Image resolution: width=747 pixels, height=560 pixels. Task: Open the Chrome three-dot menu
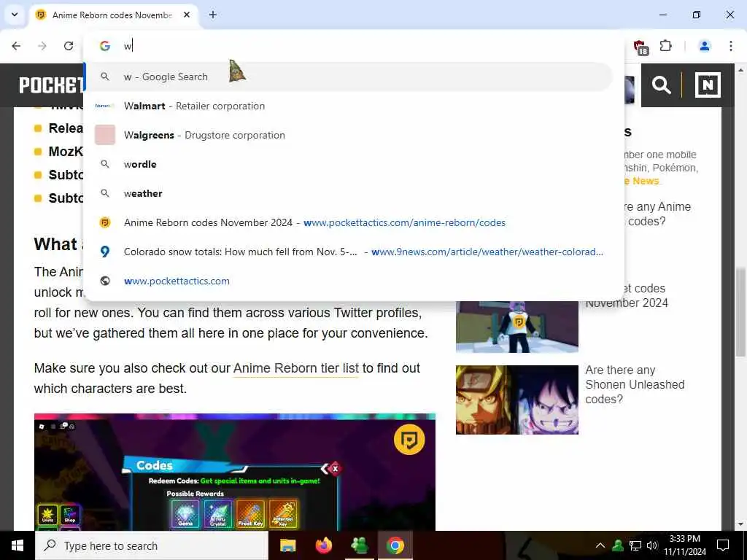[x=731, y=46]
